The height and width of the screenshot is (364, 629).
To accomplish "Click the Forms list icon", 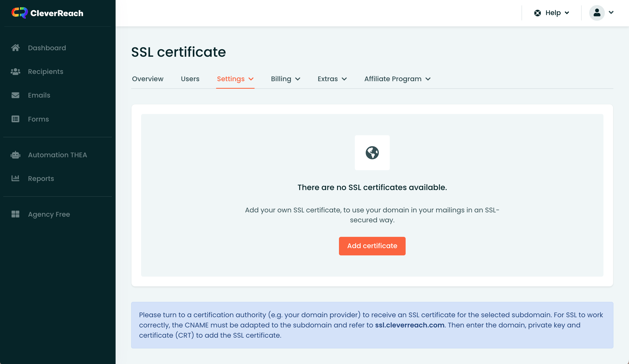I will [15, 119].
